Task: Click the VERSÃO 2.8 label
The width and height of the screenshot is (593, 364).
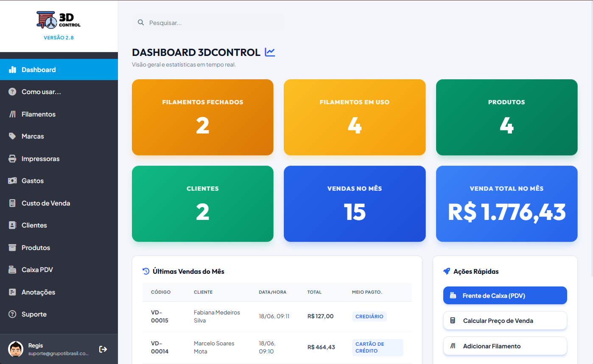Action: point(59,38)
